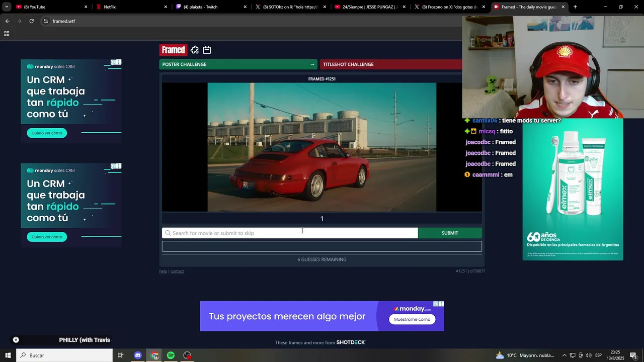View site information icon in address bar

click(x=46, y=21)
